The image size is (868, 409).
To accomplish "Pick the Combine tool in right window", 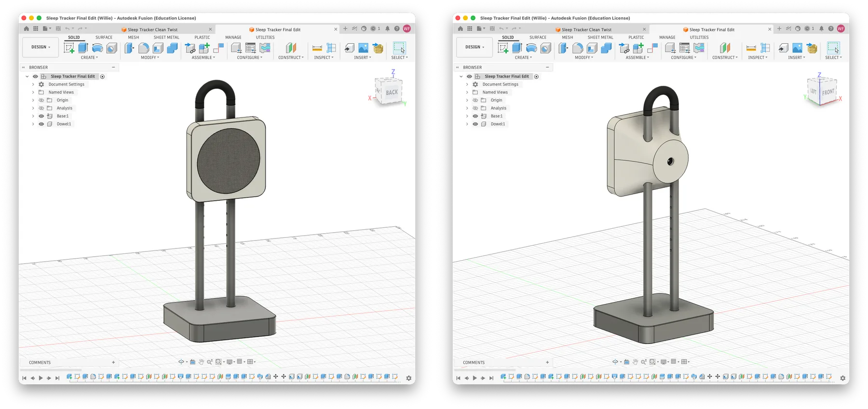I will [606, 48].
